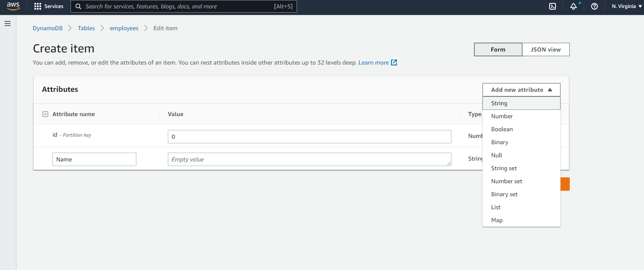The height and width of the screenshot is (270, 644).
Task: Click the expand-all plus icon beside Attribute name
Action: pyautogui.click(x=45, y=114)
